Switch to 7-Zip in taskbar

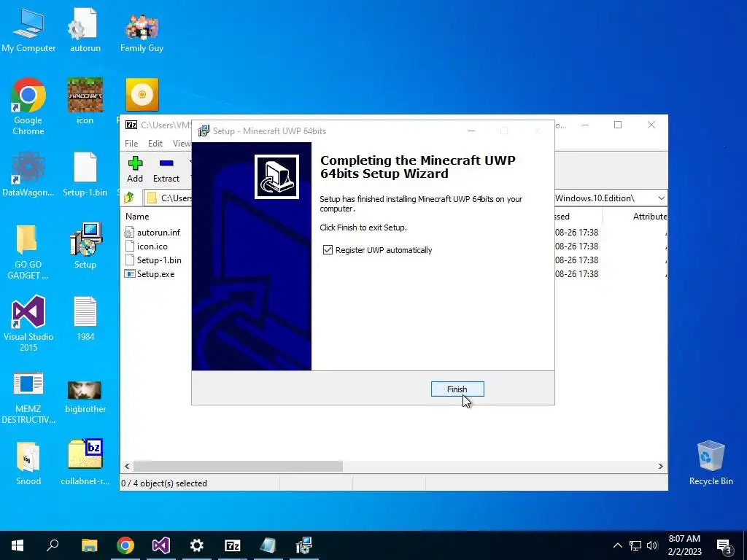pyautogui.click(x=233, y=545)
